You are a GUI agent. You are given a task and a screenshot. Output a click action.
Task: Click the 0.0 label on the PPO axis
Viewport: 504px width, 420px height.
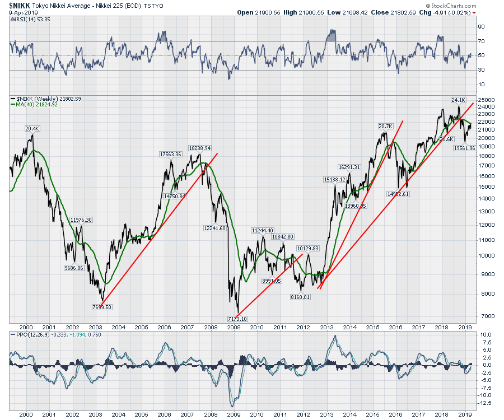click(487, 365)
